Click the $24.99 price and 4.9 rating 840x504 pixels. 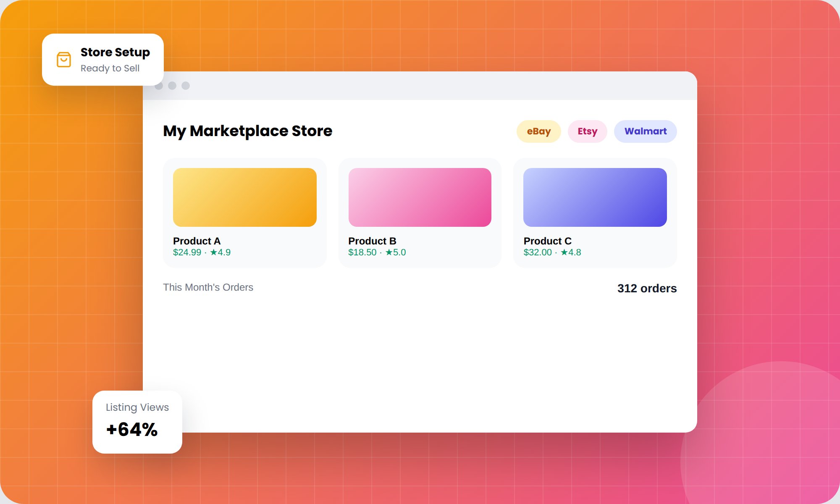(x=202, y=252)
